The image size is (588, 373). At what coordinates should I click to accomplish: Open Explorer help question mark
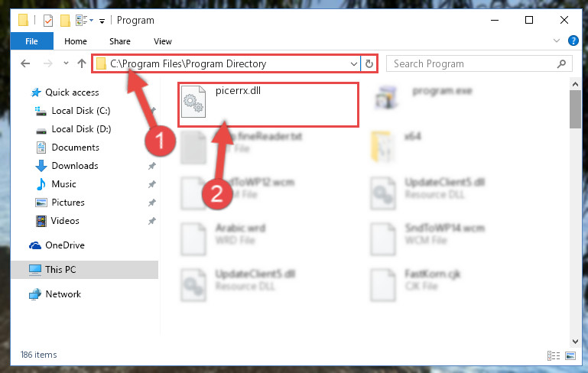573,41
